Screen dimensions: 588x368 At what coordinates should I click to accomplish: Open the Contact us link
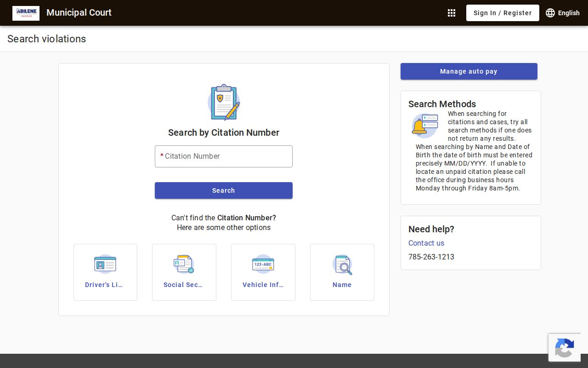tap(426, 243)
